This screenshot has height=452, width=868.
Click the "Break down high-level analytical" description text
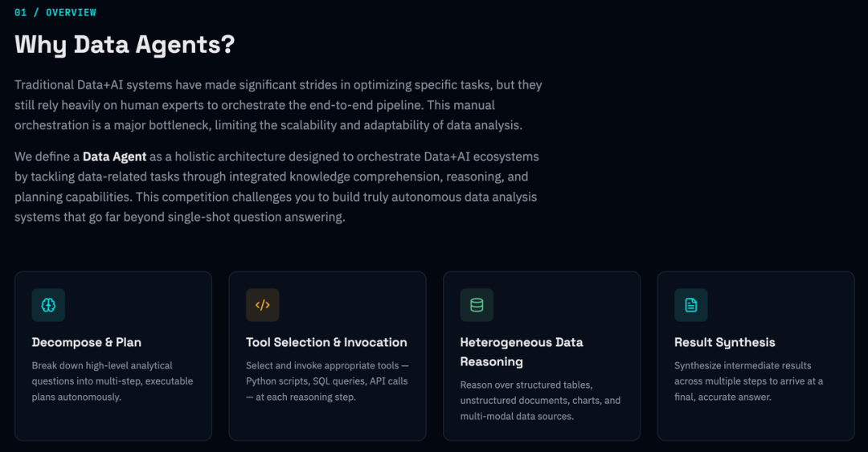[x=102, y=365]
